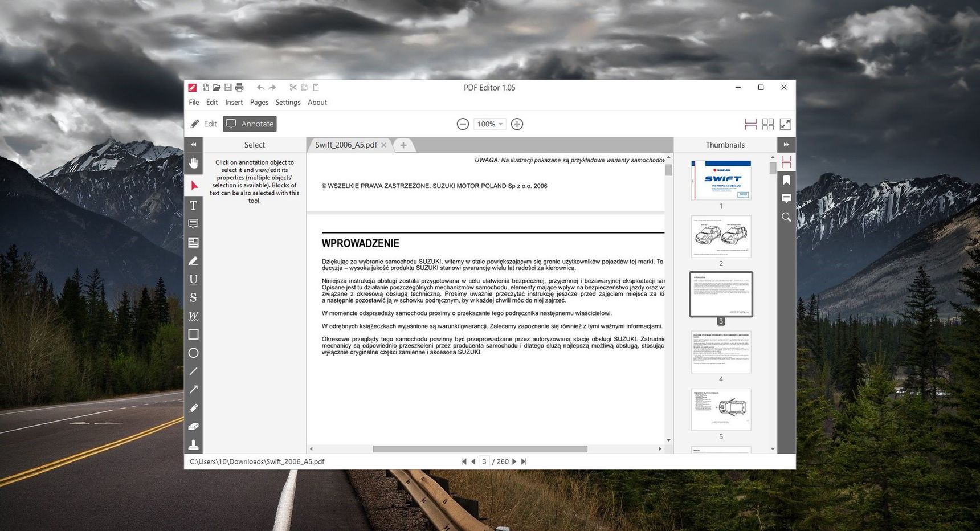Jump to the last page

(524, 462)
